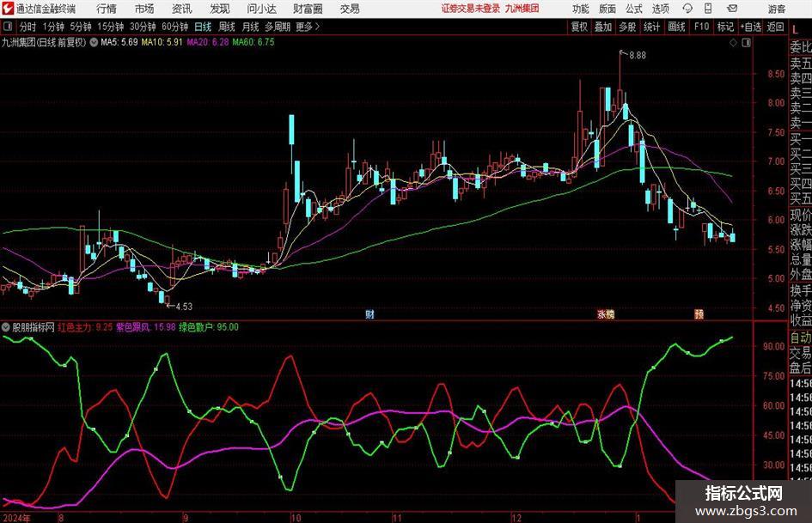Click the 九洲集团(日线 前复权) chart title
The image size is (812, 523).
(x=44, y=42)
